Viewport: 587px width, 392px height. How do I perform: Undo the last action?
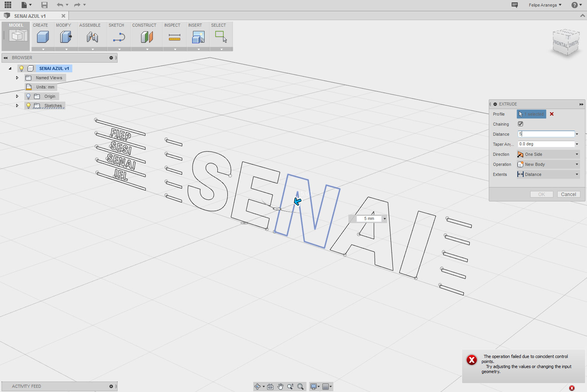pyautogui.click(x=60, y=5)
